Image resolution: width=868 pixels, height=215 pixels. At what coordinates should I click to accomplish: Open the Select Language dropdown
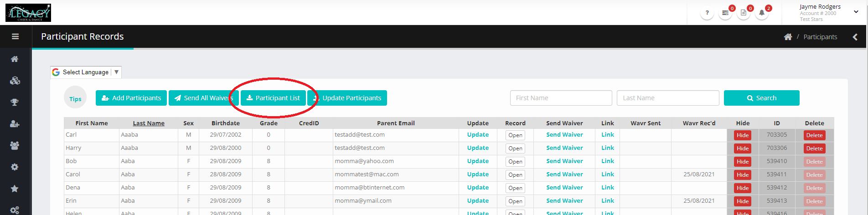click(86, 72)
